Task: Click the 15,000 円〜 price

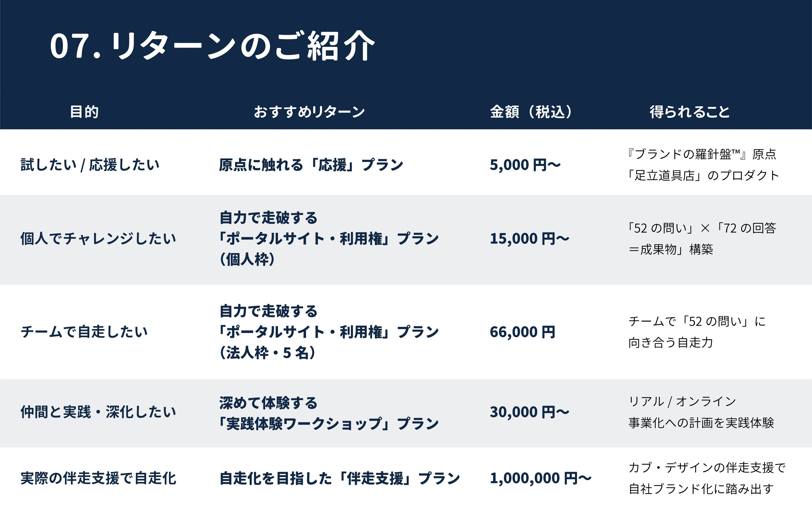Action: click(x=529, y=239)
